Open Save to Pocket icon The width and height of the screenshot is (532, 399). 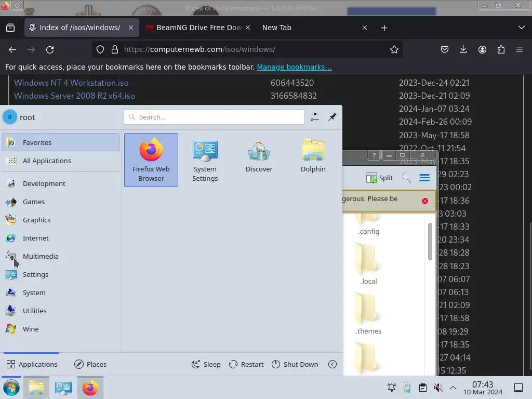point(445,49)
